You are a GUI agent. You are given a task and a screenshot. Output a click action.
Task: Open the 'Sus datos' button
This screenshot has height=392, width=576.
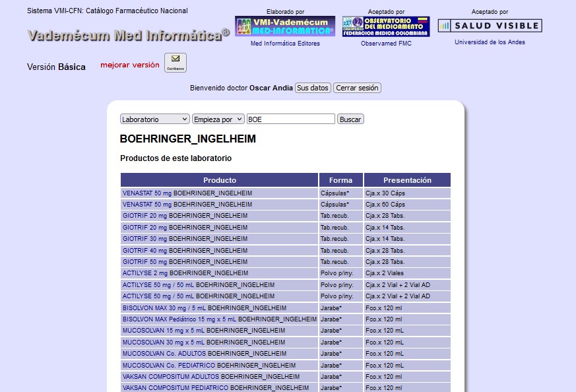click(x=313, y=88)
